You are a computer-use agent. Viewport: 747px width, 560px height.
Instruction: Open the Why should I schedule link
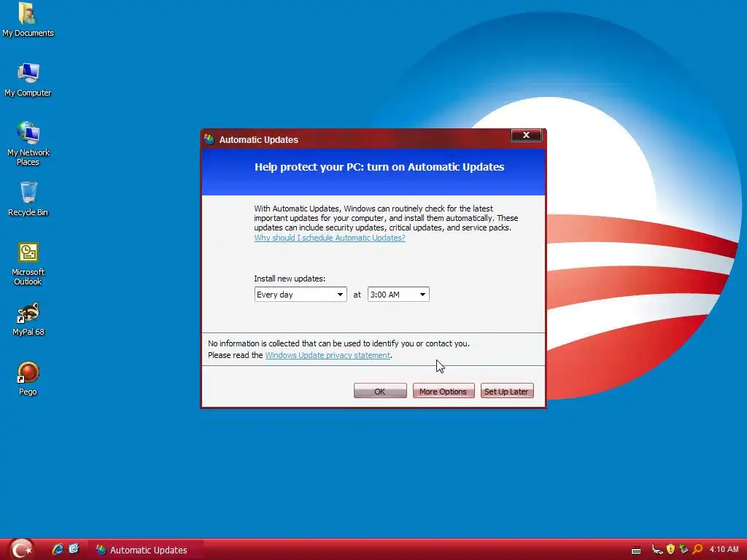click(x=330, y=238)
